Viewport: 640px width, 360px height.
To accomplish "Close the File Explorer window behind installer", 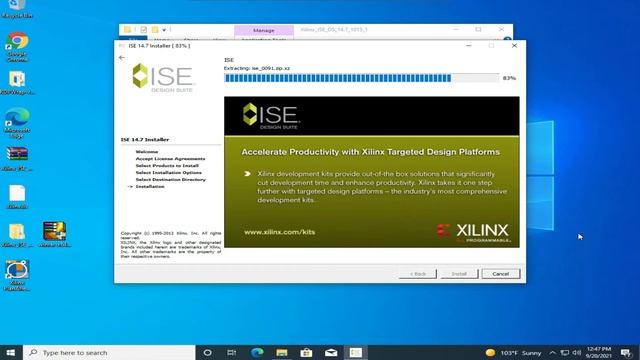I will click(x=501, y=29).
